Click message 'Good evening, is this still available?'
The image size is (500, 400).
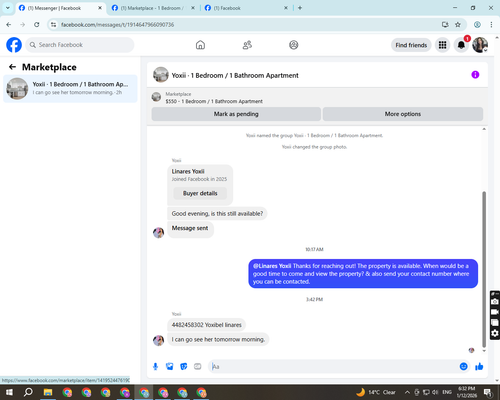pyautogui.click(x=217, y=213)
